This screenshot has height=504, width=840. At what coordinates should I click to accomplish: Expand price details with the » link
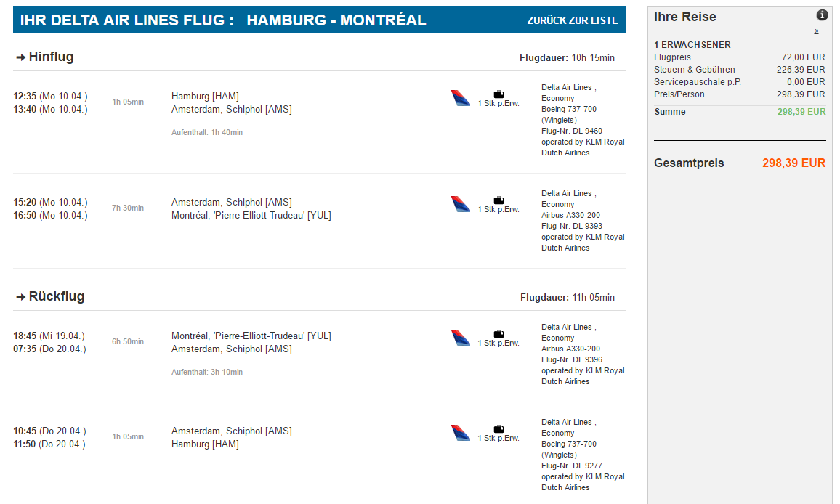tap(817, 31)
